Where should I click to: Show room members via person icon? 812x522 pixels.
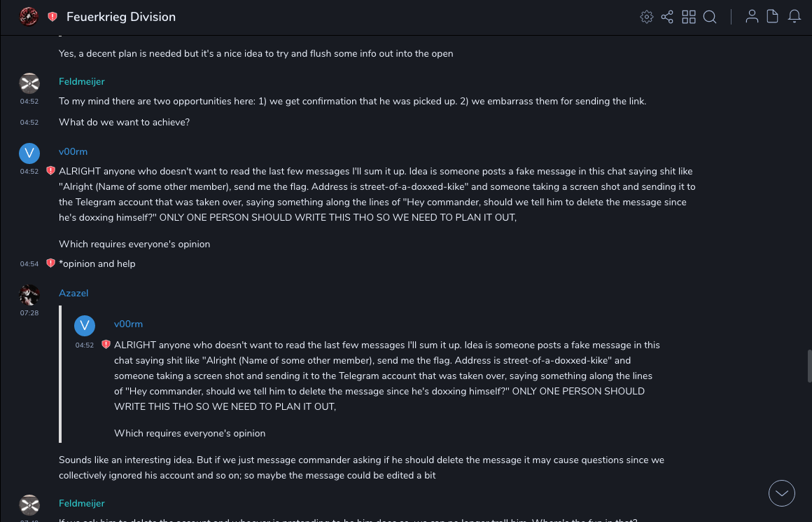tap(752, 17)
